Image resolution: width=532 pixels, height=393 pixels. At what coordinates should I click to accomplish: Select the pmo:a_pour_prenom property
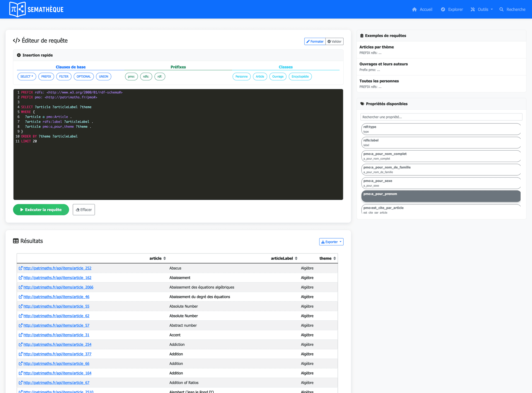pyautogui.click(x=441, y=196)
